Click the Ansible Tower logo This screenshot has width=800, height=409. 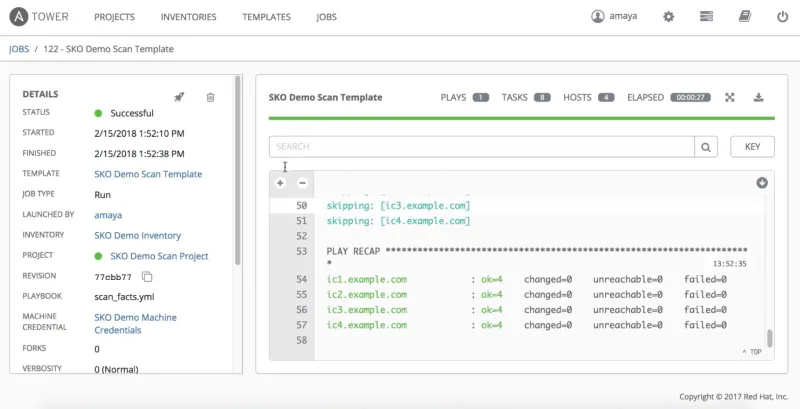click(39, 17)
